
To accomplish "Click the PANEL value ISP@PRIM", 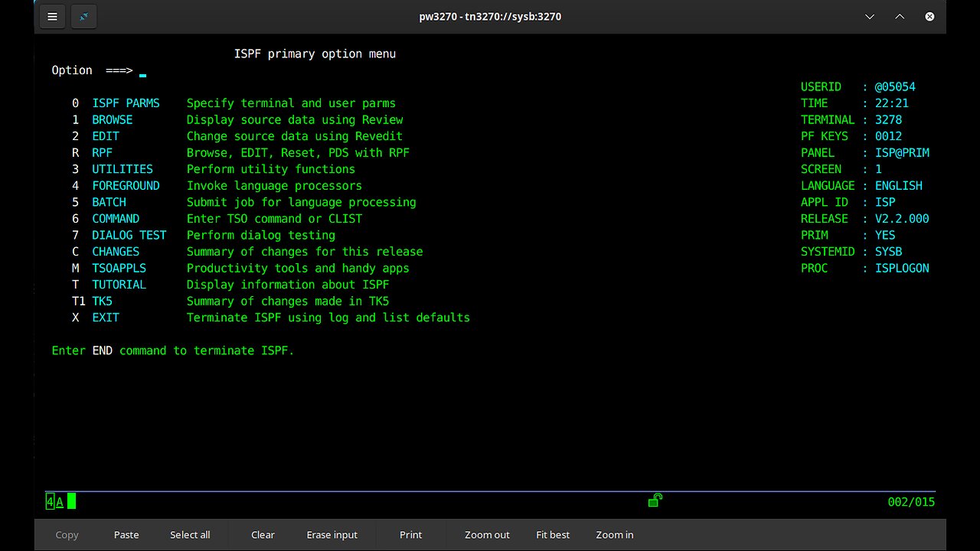I will pos(902,153).
